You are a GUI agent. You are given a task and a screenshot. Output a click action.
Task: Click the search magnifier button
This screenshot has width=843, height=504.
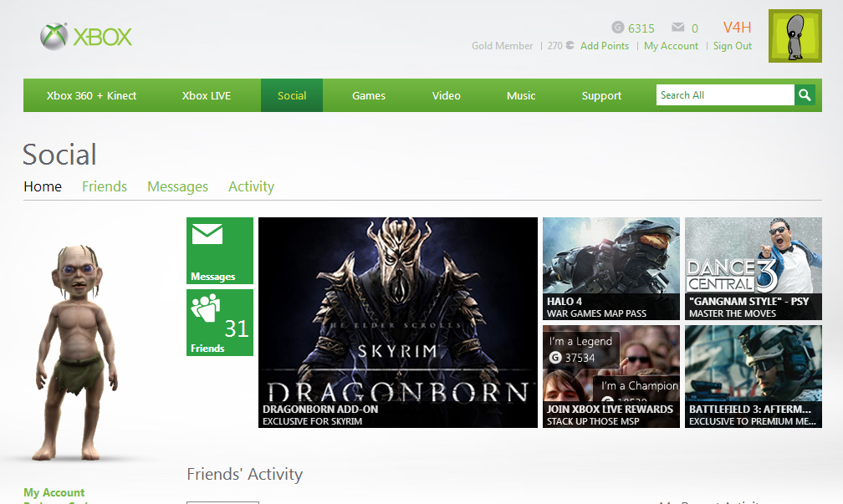[x=805, y=95]
